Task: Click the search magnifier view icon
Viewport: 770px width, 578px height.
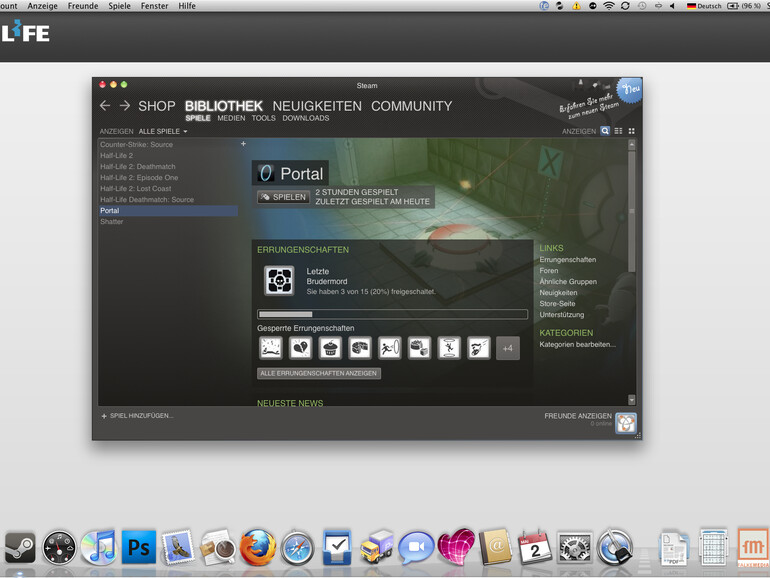Action: (x=605, y=131)
